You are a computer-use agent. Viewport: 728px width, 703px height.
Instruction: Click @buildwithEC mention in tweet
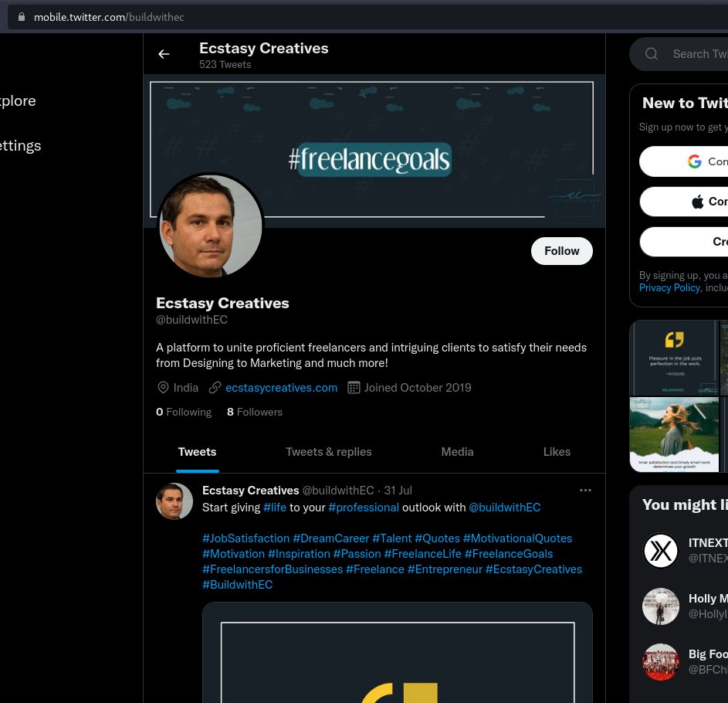(x=505, y=508)
